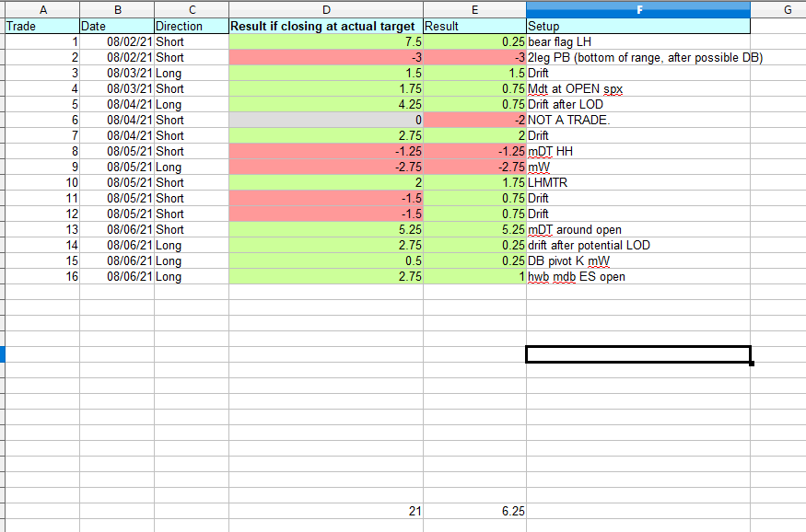Select the 'NOT A TRADE.' cell
Viewport: 806px width, 532px height.
point(638,121)
